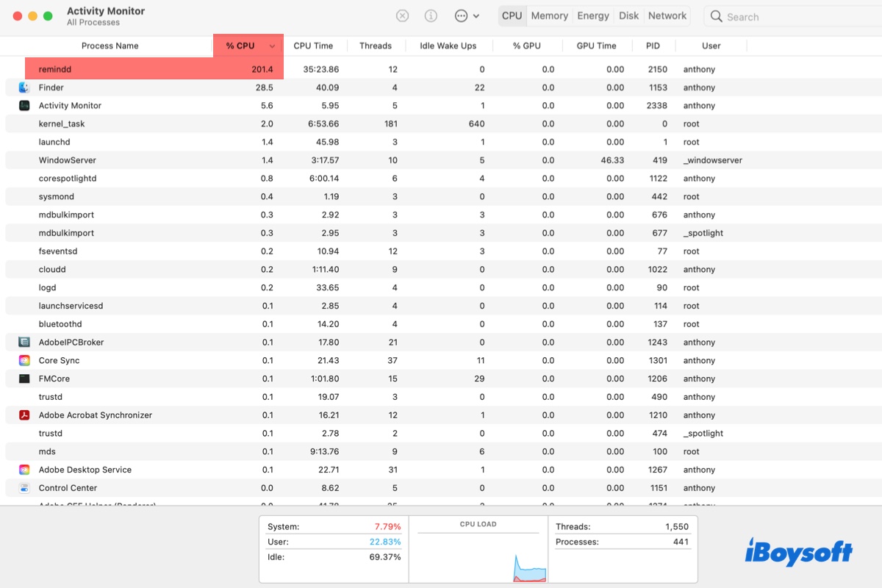The height and width of the screenshot is (588, 882).
Task: Switch to the Network tab
Action: click(x=667, y=15)
